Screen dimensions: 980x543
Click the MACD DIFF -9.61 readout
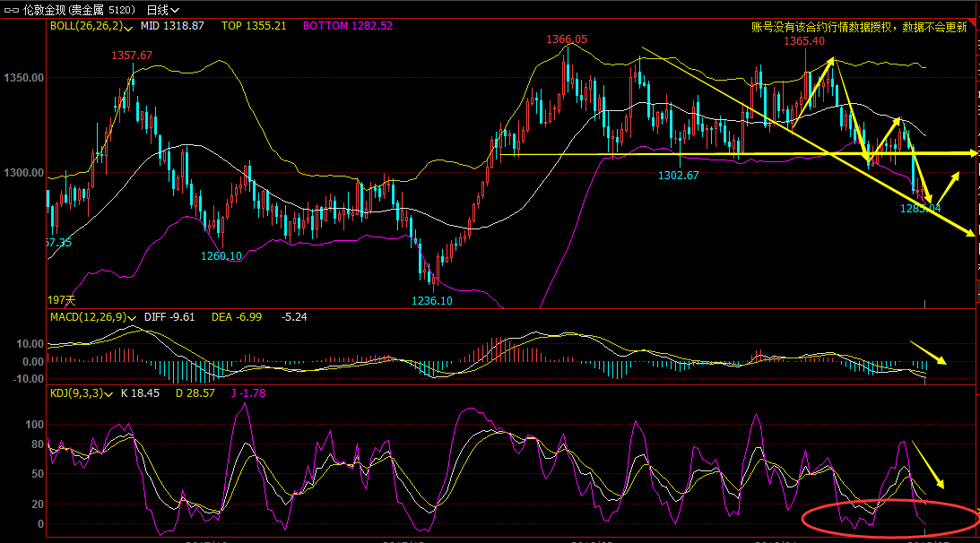point(169,317)
